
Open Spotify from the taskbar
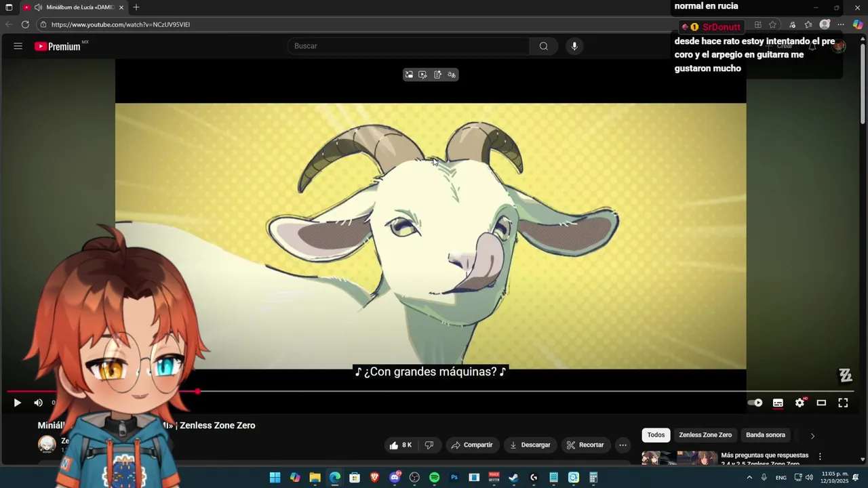pos(434,478)
